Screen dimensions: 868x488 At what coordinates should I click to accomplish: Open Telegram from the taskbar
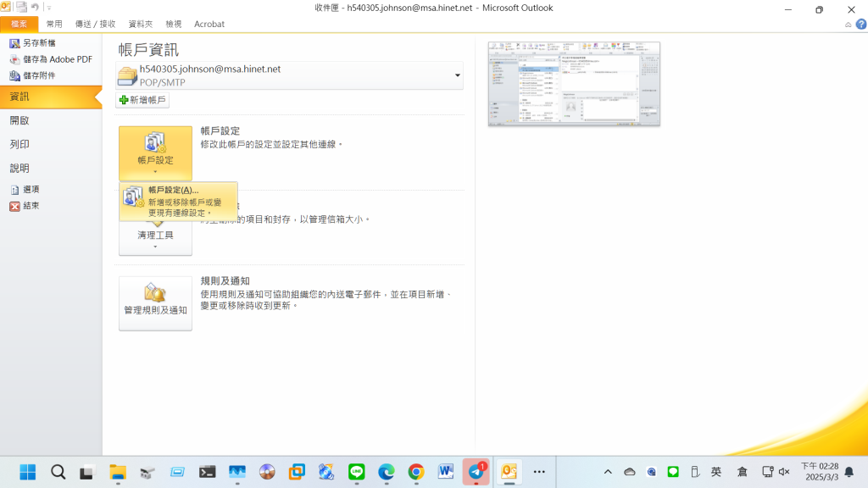pyautogui.click(x=476, y=472)
